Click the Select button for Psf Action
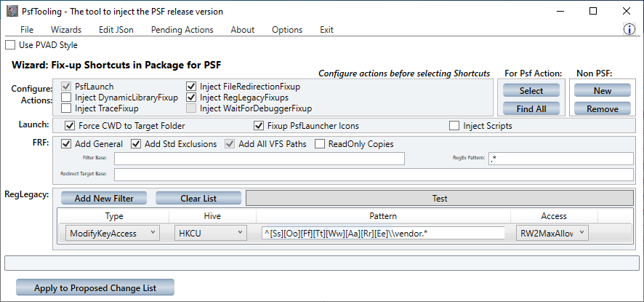This screenshot has width=644, height=302. (531, 90)
